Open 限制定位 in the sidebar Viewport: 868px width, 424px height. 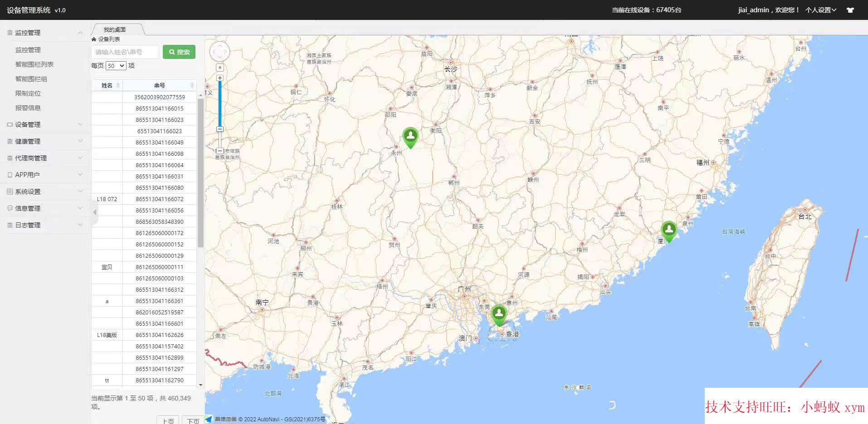pyautogui.click(x=28, y=93)
